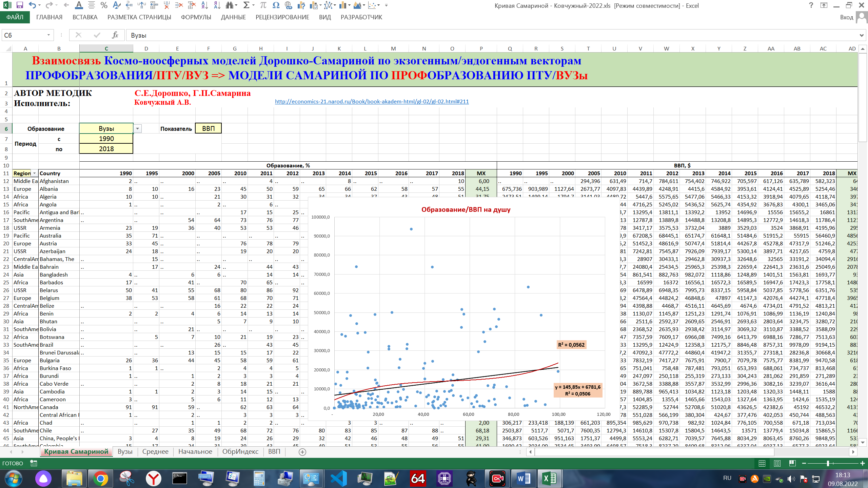Enable Page Break Preview view button
The width and height of the screenshot is (868, 488).
(792, 463)
